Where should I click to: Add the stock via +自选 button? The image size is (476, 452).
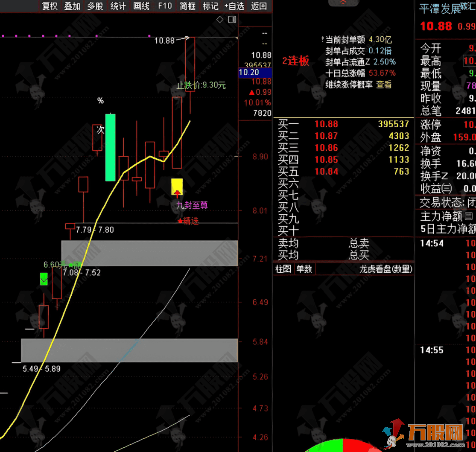[x=234, y=6]
